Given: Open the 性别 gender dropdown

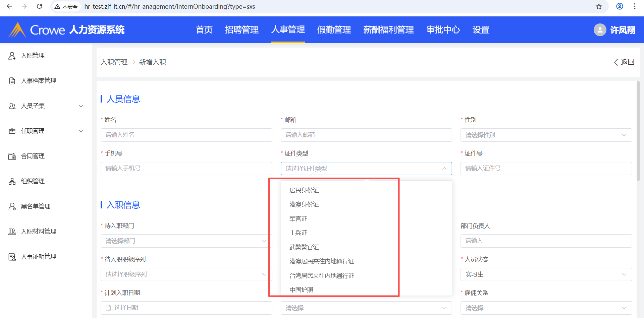Looking at the screenshot, I should [x=546, y=135].
